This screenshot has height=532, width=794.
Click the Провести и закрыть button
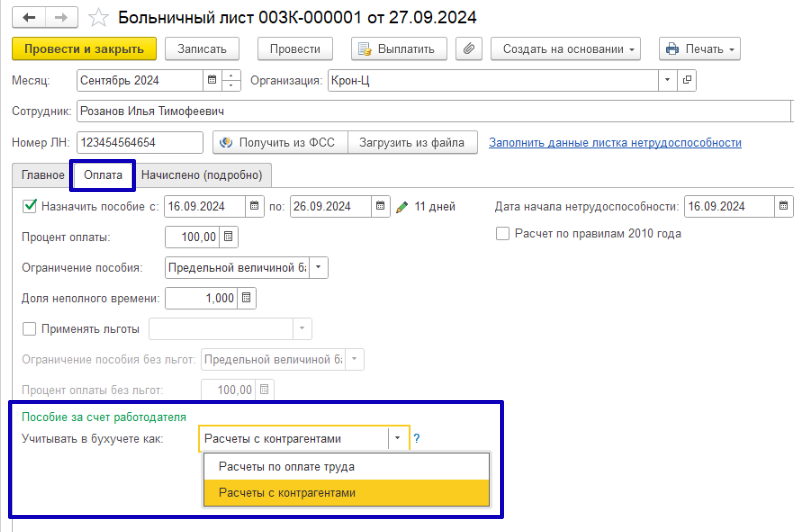84,49
